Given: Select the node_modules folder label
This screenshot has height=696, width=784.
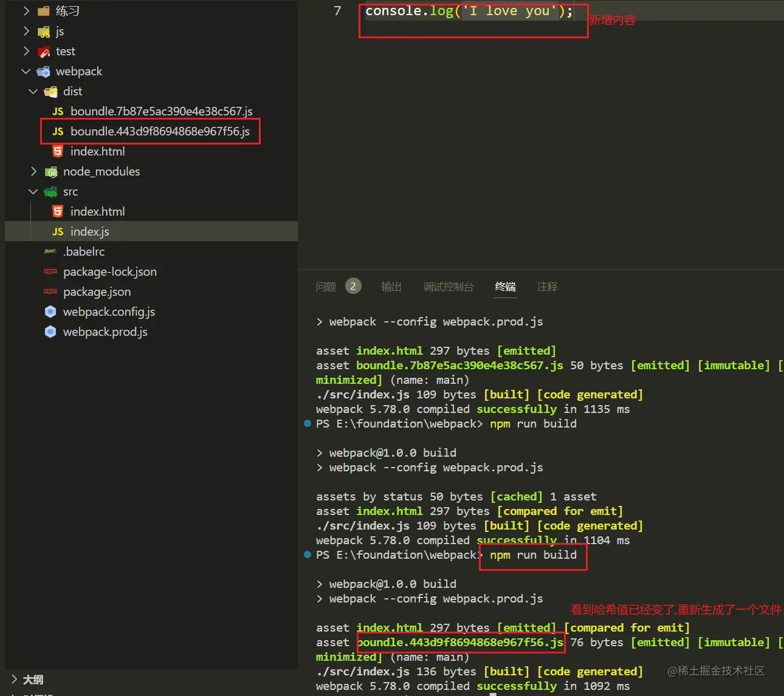Looking at the screenshot, I should pos(101,172).
